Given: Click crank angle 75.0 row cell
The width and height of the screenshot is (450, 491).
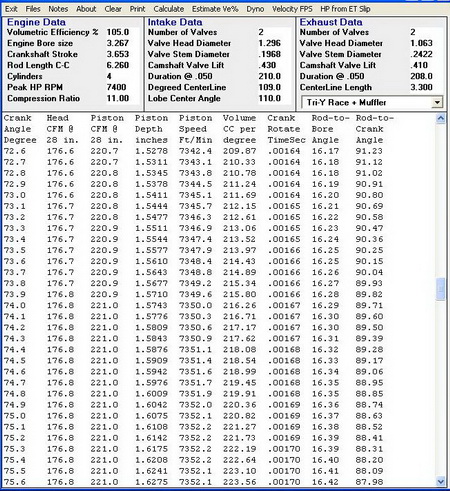Looking at the screenshot, I should pos(14,416).
